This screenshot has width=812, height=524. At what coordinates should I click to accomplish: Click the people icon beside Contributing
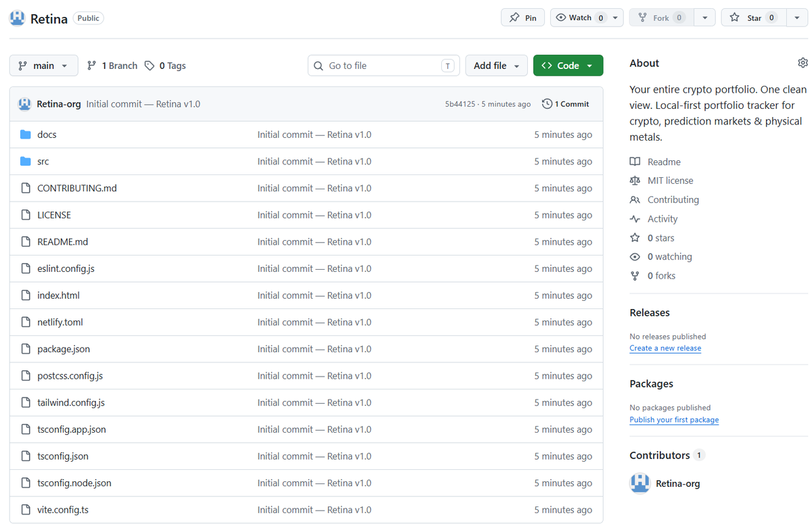tap(635, 200)
